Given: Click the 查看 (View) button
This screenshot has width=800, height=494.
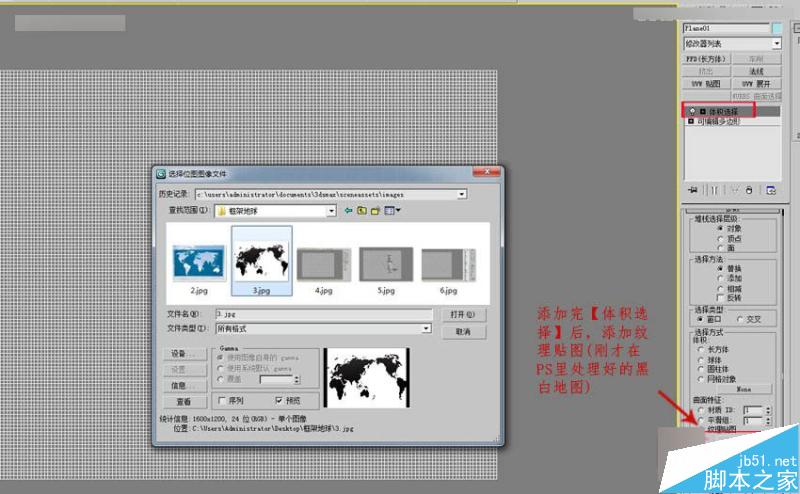Looking at the screenshot, I should [x=185, y=402].
